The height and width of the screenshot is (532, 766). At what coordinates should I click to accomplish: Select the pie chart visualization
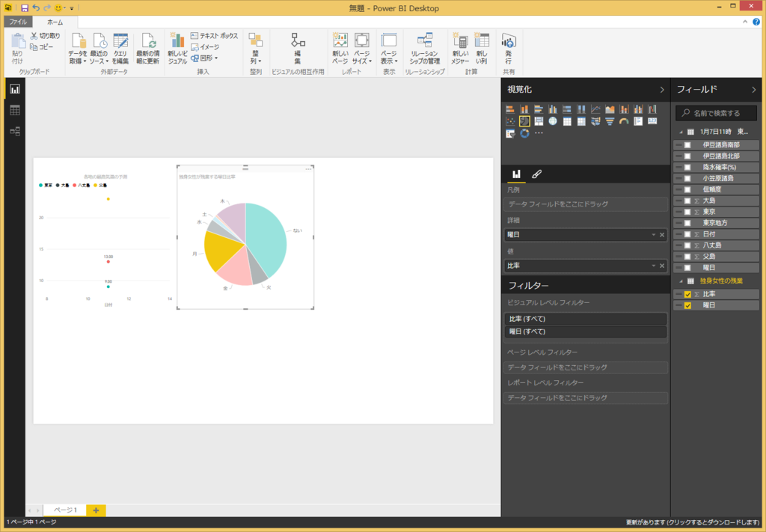point(524,121)
